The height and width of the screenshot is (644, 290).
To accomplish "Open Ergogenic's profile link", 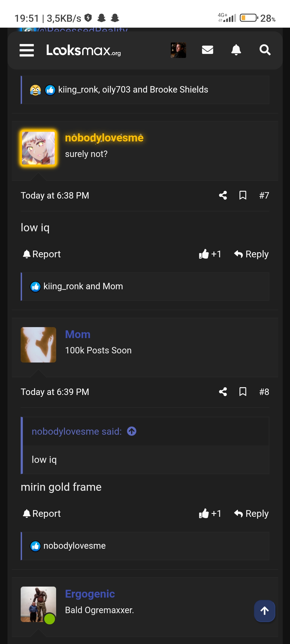I will pyautogui.click(x=90, y=594).
